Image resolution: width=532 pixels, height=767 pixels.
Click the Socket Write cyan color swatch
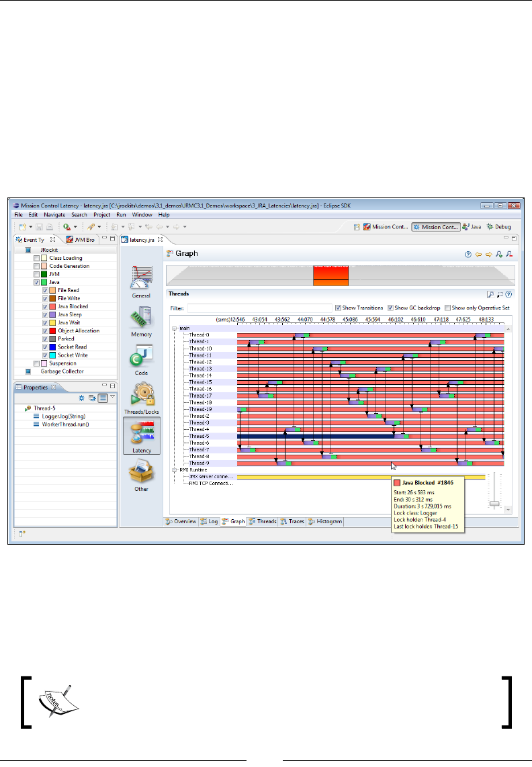click(52, 355)
